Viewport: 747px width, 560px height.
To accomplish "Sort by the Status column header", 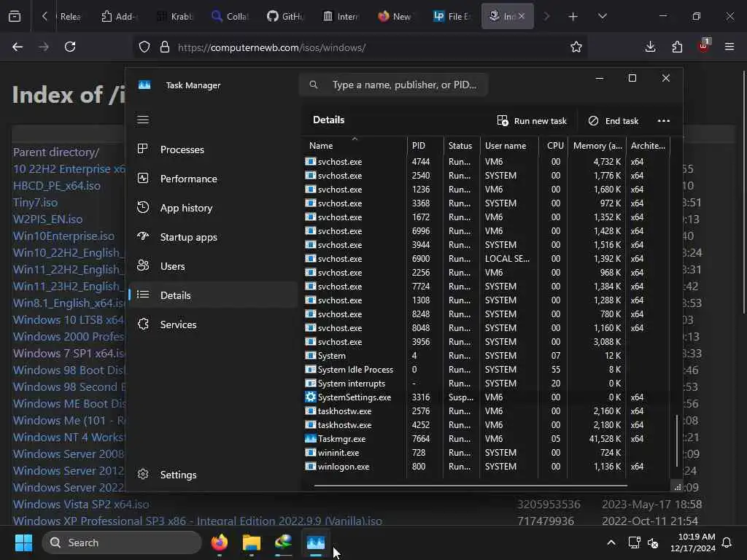I will click(x=461, y=146).
